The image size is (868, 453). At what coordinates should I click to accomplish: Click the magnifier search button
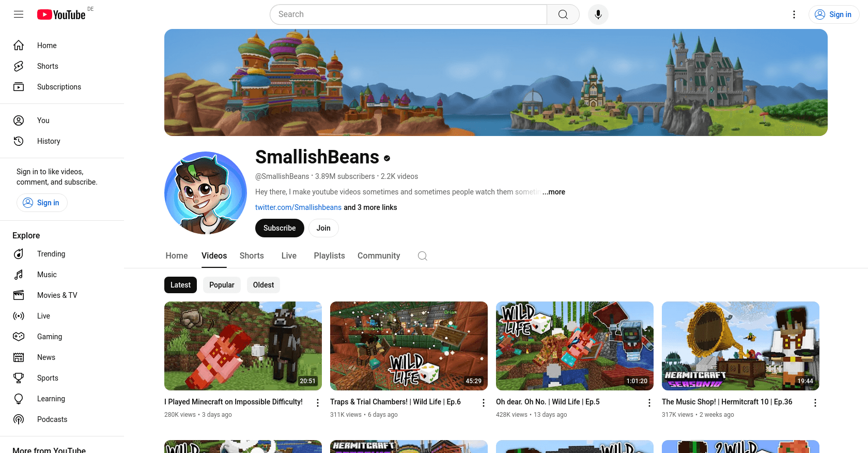[x=563, y=14]
